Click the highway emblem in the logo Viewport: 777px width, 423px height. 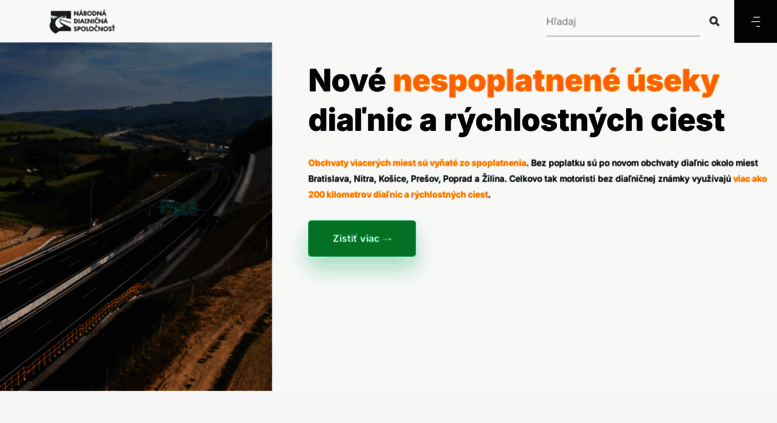pos(60,22)
